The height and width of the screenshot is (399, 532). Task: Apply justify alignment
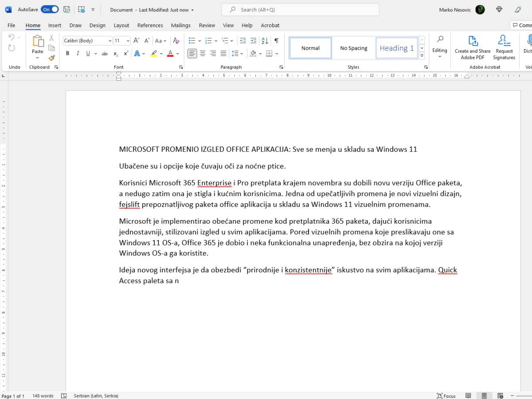click(222, 54)
